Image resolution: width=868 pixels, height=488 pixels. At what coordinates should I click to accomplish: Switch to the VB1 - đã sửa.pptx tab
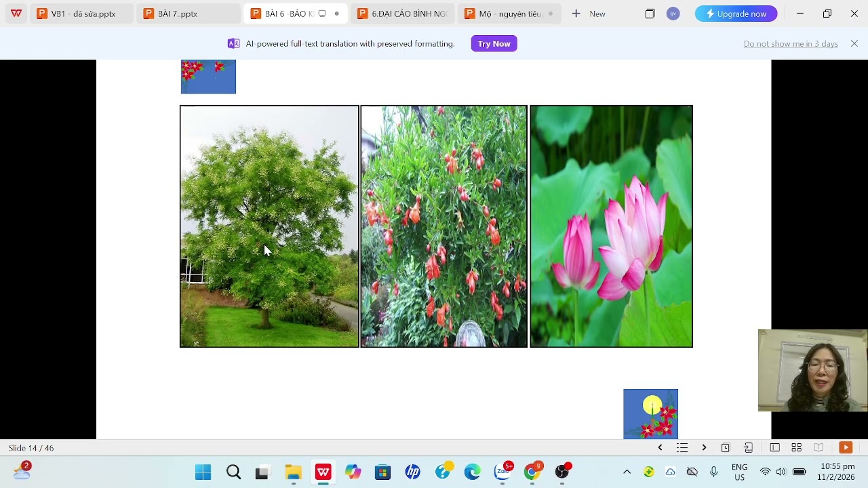(x=81, y=14)
